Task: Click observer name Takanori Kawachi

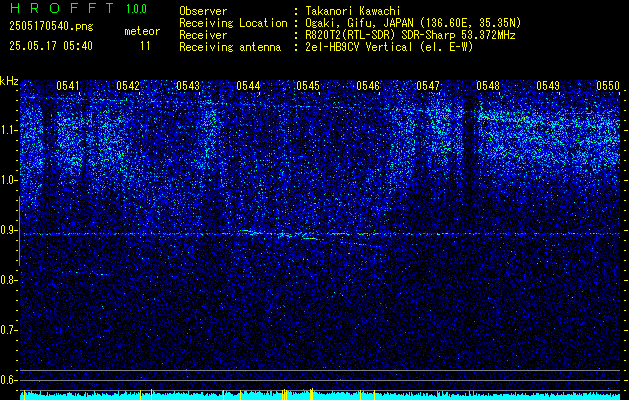Action: pyautogui.click(x=353, y=11)
